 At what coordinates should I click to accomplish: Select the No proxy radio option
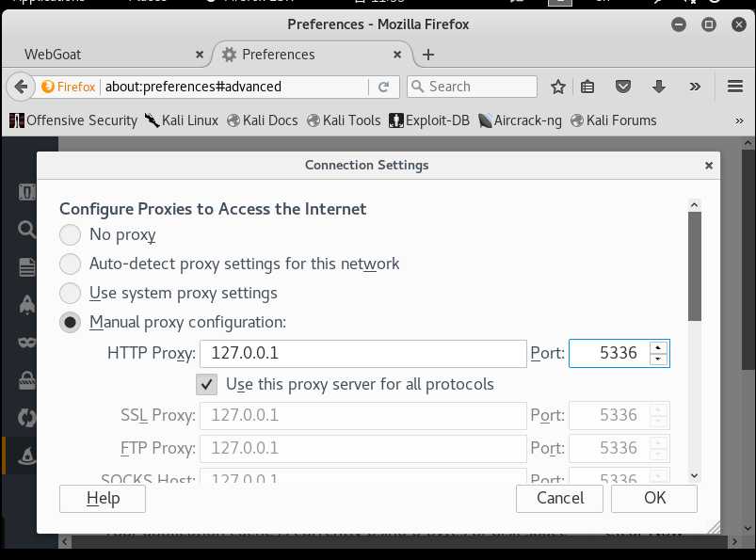click(x=71, y=234)
